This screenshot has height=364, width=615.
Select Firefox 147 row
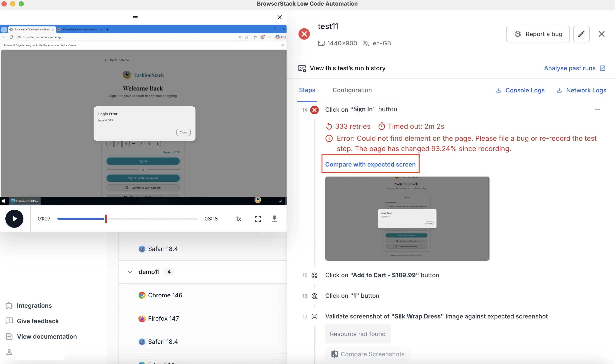coord(202,318)
